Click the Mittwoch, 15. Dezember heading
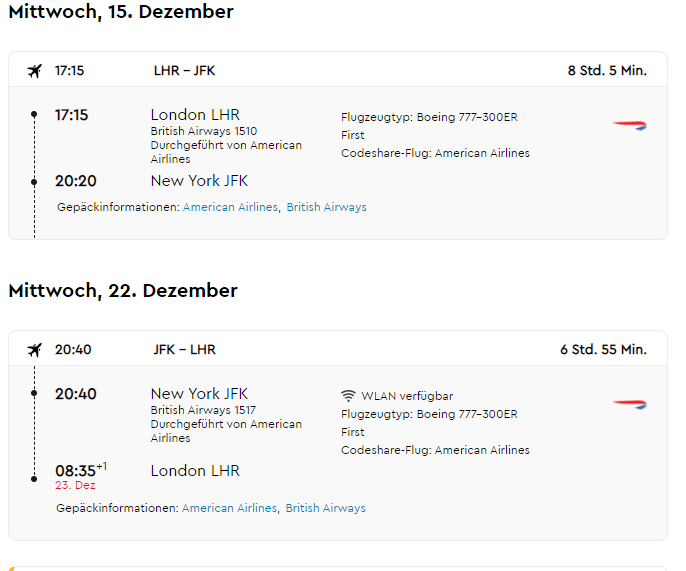Viewport: 686px width, 571px height. pyautogui.click(x=121, y=12)
